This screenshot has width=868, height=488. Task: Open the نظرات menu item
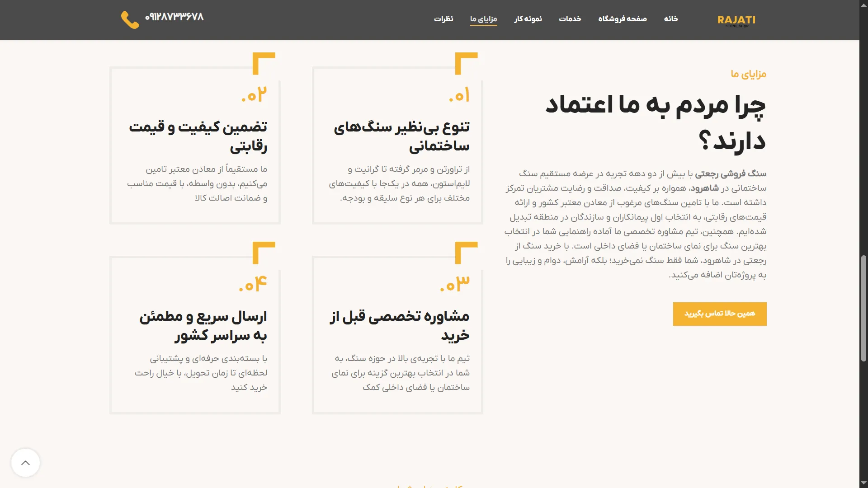(x=443, y=19)
